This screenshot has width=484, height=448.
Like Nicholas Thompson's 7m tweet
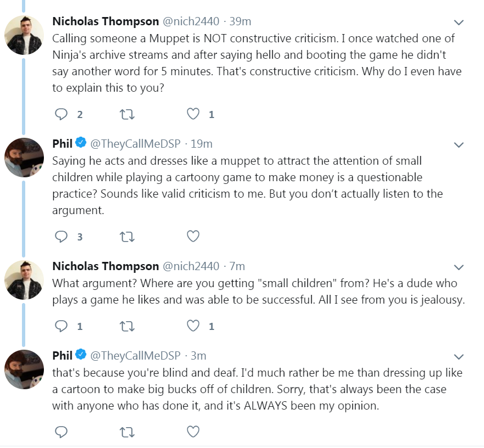(x=193, y=326)
